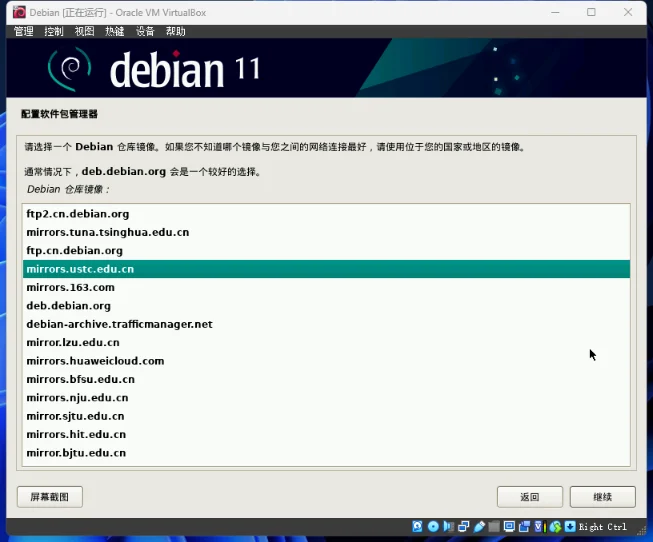
Task: Select mirrors.tuna.tsinghua.edu.cn mirror
Action: click(326, 232)
